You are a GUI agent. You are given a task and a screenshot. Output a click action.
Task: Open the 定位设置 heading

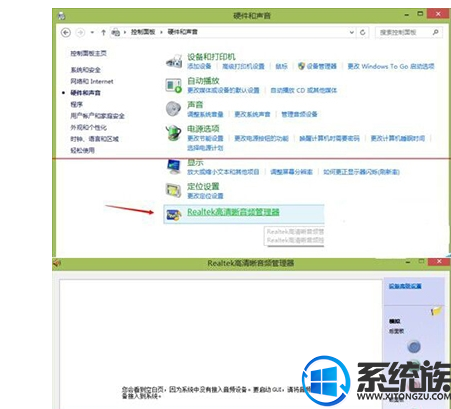[203, 186]
